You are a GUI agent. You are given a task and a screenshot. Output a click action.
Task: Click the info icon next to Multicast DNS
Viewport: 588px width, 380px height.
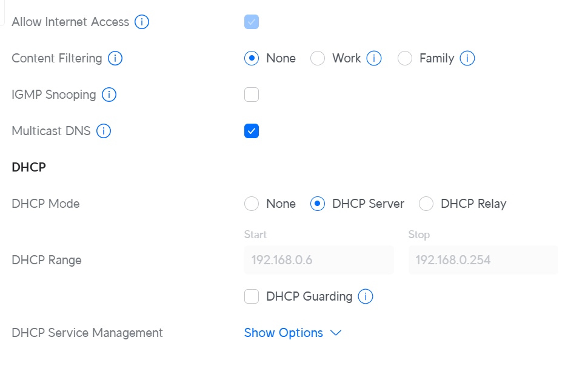coord(104,132)
